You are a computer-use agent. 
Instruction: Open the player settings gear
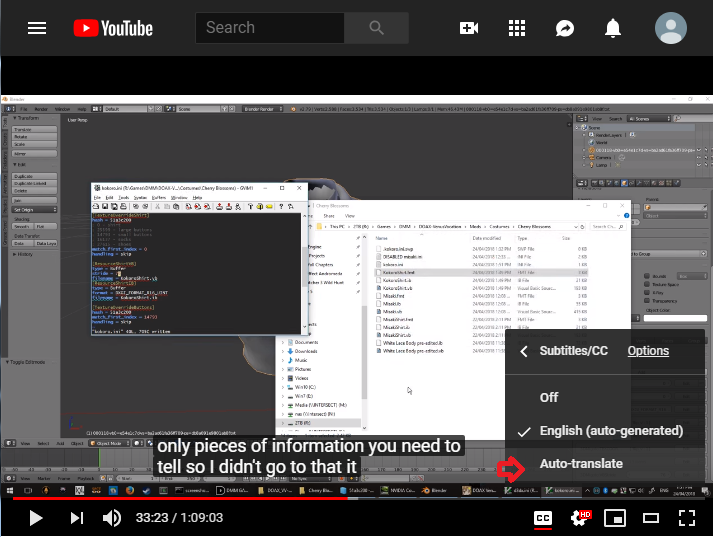click(x=580, y=517)
